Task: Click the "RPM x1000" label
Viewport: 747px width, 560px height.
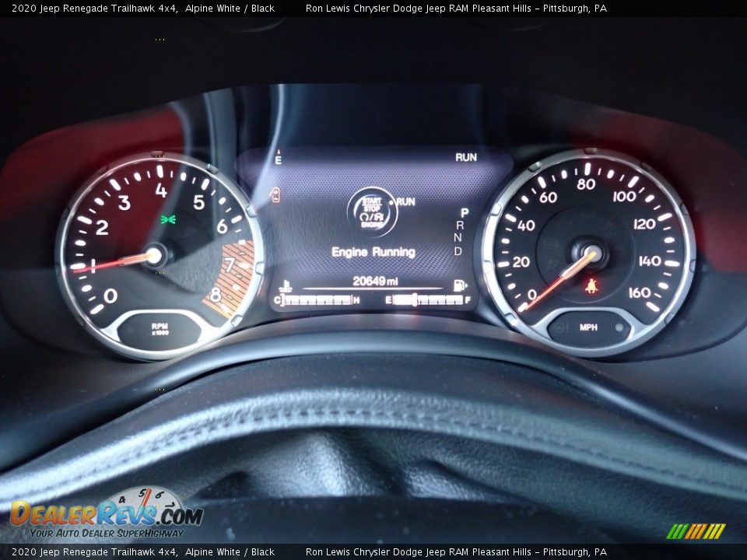Action: pos(160,329)
